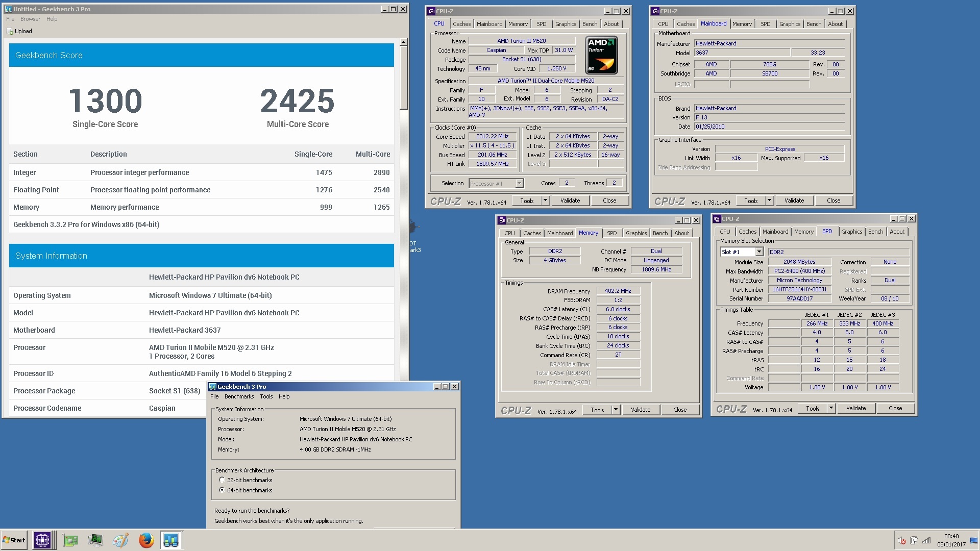Click Validate in the CPU-Z SPD window
980x551 pixels.
click(856, 408)
